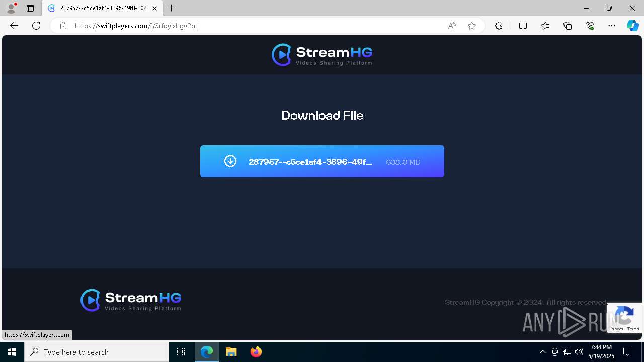
Task: Open the volume speaker tray icon
Action: pos(579,352)
